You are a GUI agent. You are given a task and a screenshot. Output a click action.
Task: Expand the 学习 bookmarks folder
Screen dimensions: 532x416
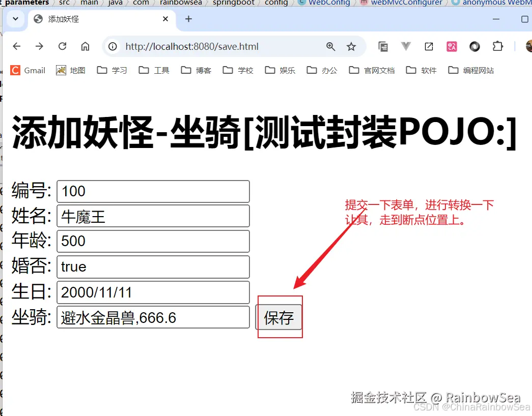pyautogui.click(x=111, y=70)
